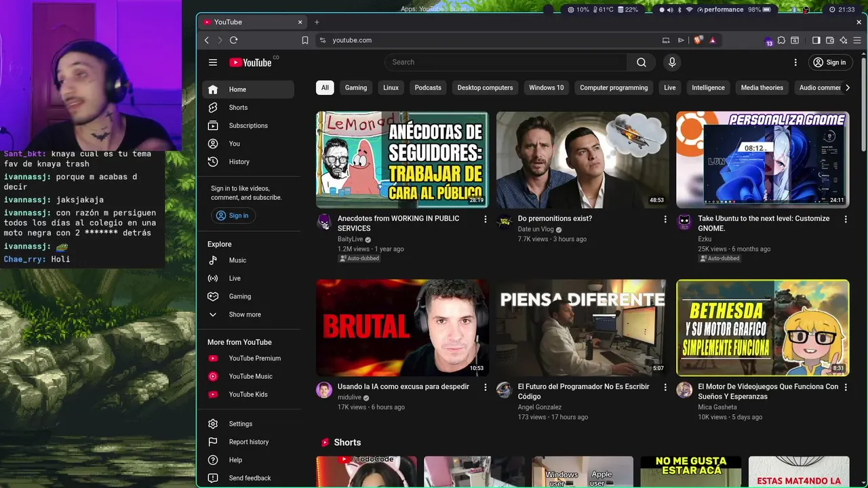Click the YouTube search input field
This screenshot has height=488, width=868.
(x=506, y=62)
